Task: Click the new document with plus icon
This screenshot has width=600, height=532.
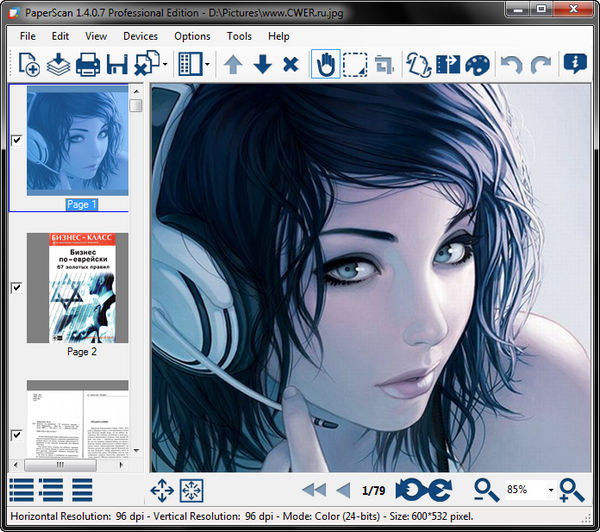Action: pyautogui.click(x=29, y=64)
